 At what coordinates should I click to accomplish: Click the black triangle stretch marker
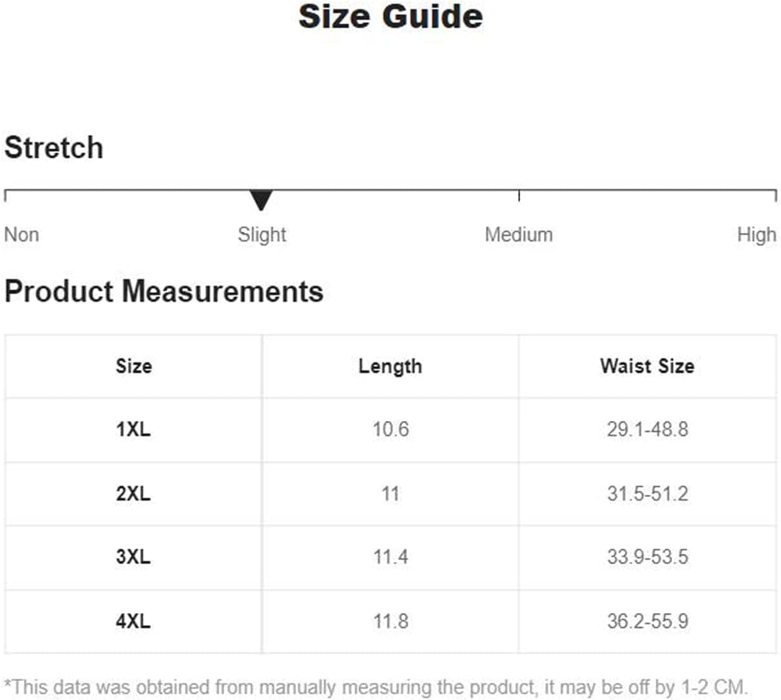(261, 200)
